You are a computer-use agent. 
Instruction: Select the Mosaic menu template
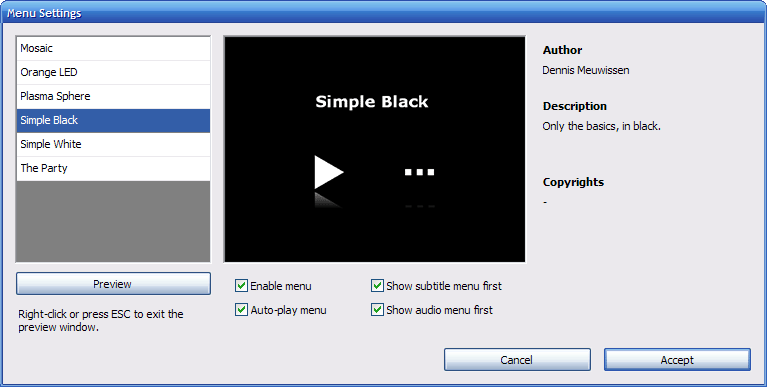pyautogui.click(x=113, y=48)
